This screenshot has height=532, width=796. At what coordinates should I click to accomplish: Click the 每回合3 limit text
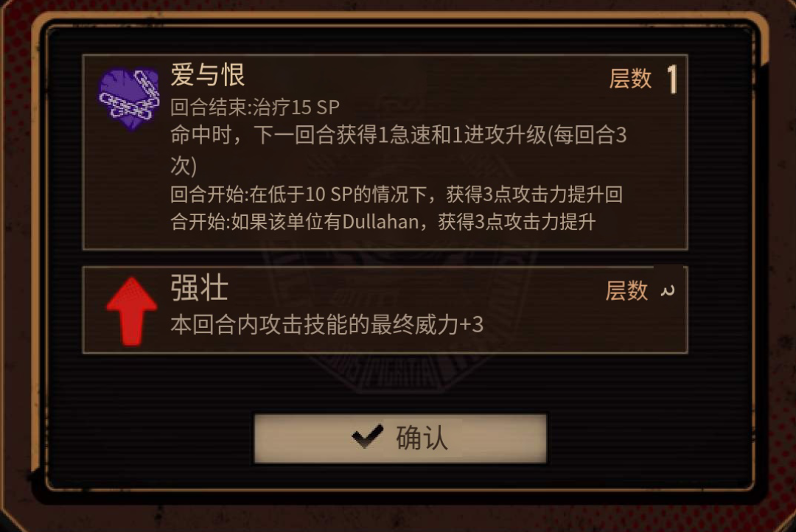coord(590,136)
